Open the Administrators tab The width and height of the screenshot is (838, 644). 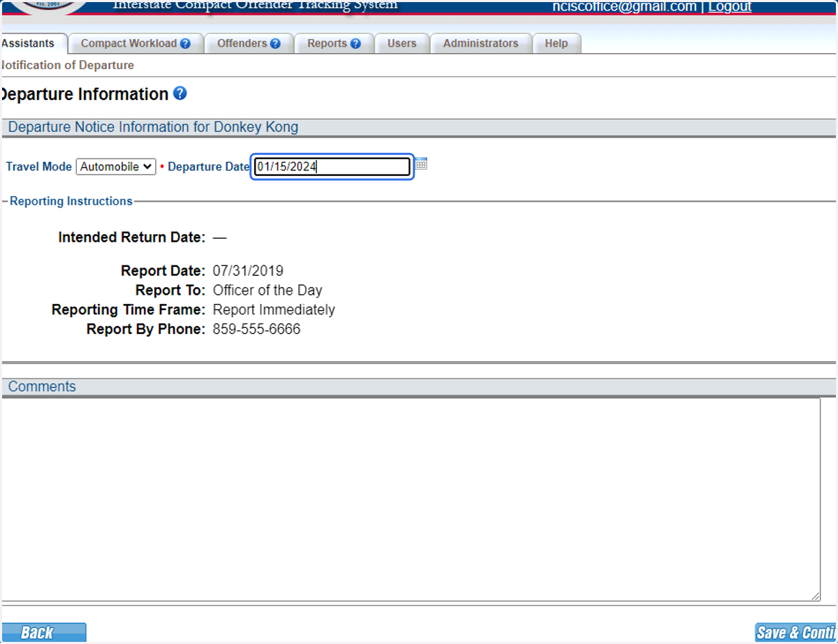pyautogui.click(x=480, y=43)
